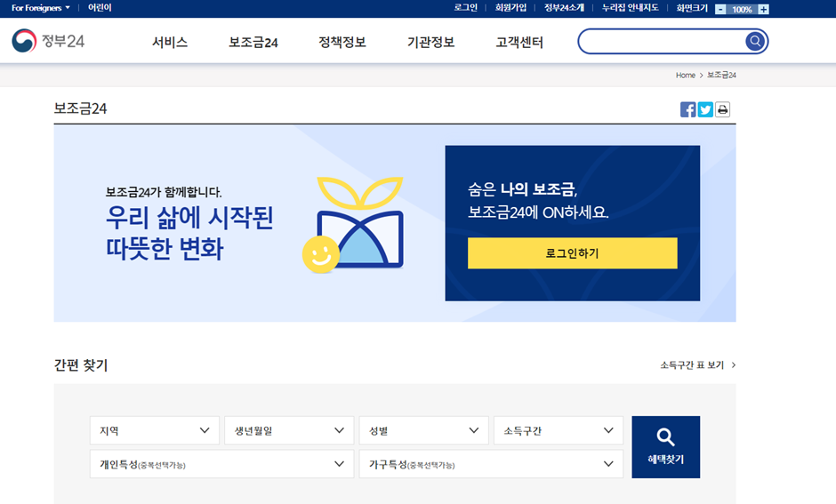This screenshot has height=504, width=836.
Task: Share page on Twitter
Action: (x=705, y=109)
